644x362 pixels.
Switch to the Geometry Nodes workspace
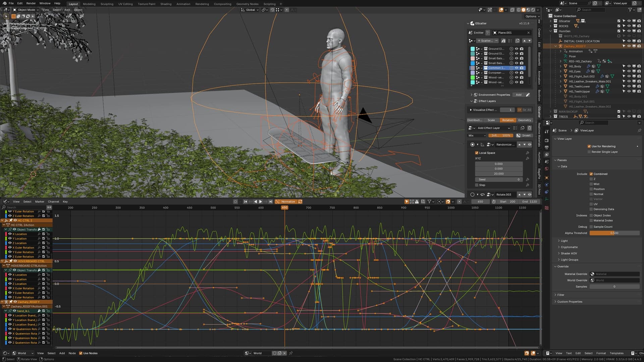[247, 4]
